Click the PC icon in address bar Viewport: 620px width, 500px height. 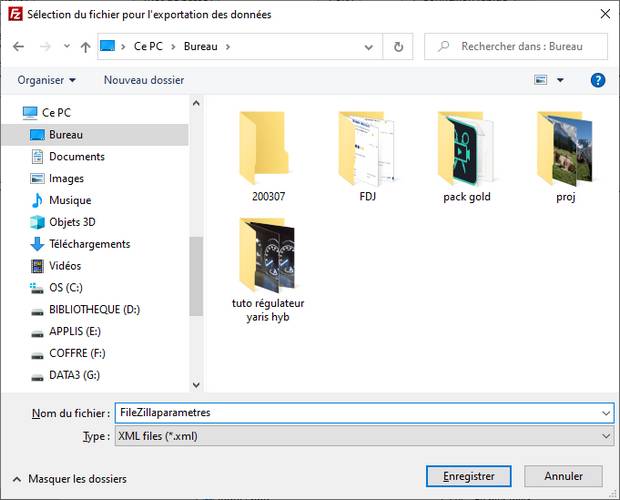[x=108, y=46]
